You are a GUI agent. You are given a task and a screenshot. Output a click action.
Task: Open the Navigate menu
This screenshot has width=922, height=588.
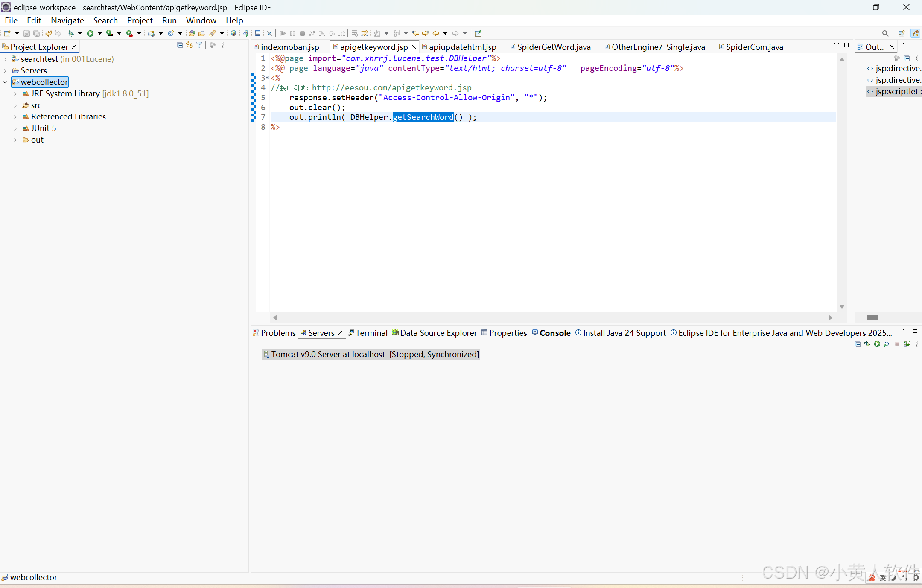coord(67,20)
